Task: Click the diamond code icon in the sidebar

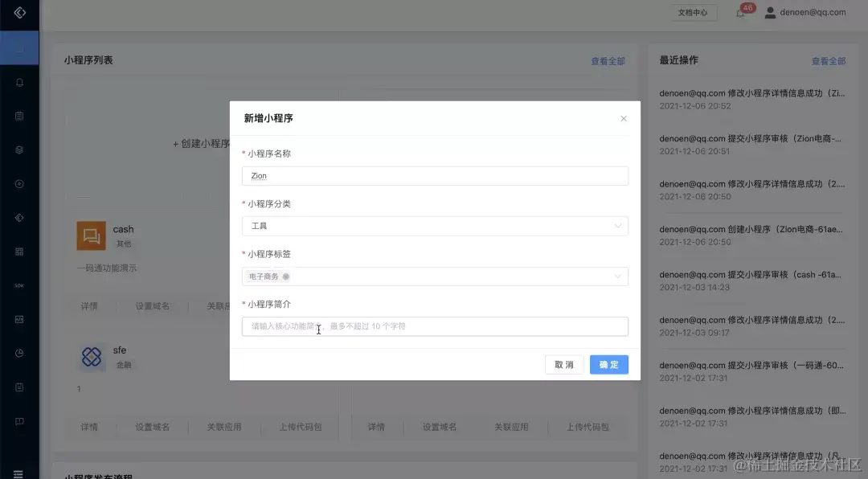Action: click(18, 217)
